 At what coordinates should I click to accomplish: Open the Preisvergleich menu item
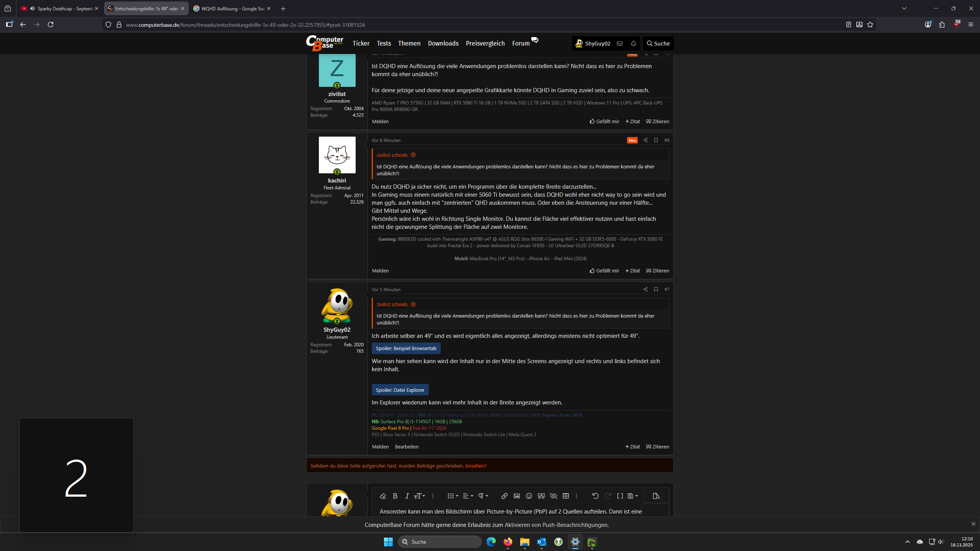click(x=485, y=43)
